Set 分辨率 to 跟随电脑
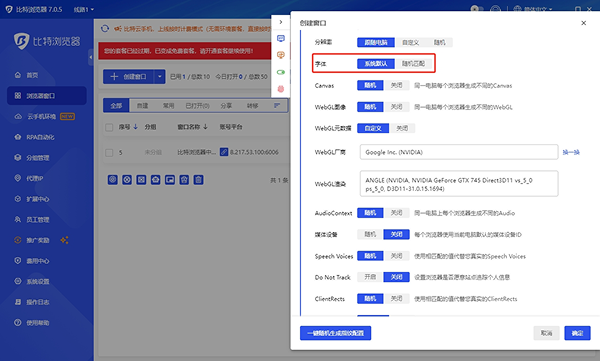 pyautogui.click(x=376, y=42)
